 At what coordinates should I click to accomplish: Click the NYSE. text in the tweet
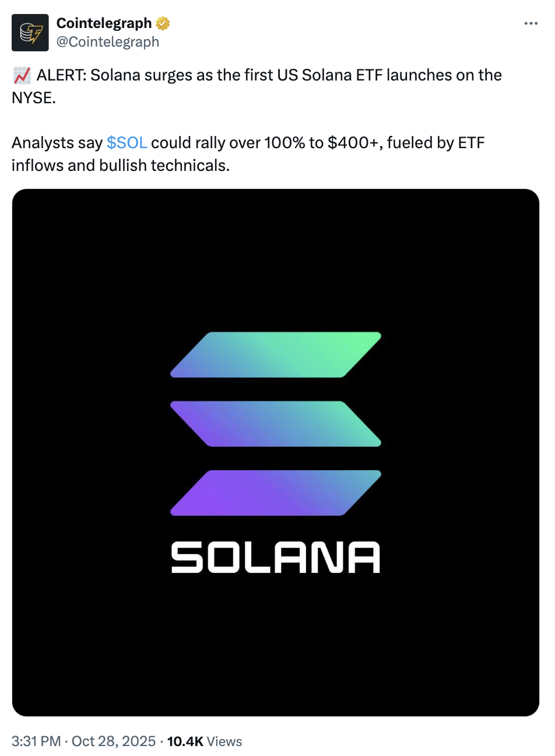pos(34,98)
